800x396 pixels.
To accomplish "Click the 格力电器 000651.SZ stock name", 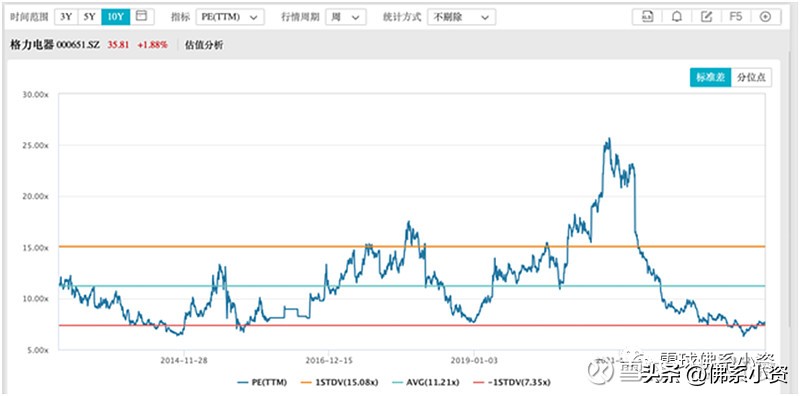I will coord(56,45).
